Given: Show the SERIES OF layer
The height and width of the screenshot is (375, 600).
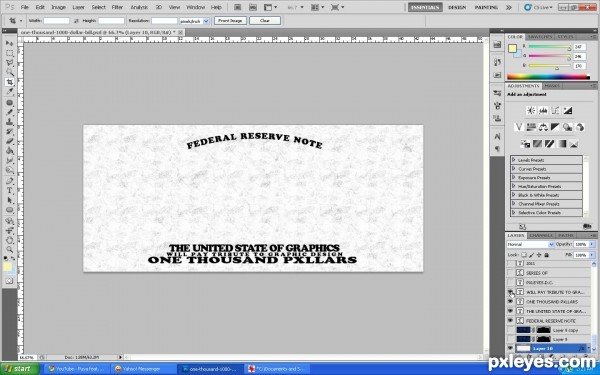Looking at the screenshot, I should [x=510, y=273].
